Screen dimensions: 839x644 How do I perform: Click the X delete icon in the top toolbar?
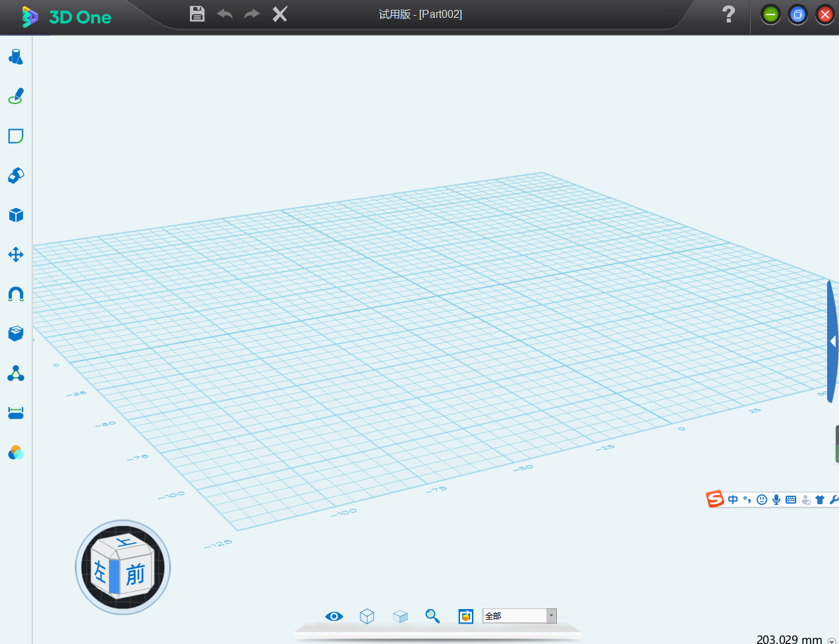pos(280,14)
